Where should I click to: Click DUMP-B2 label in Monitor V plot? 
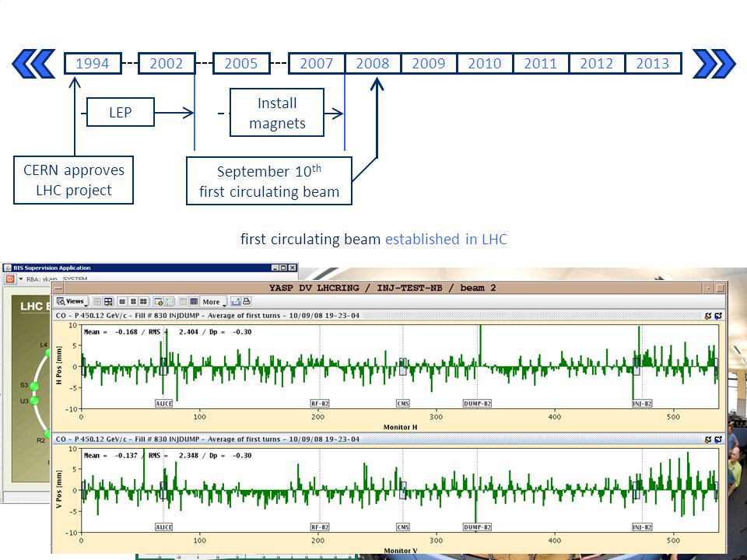(x=477, y=527)
